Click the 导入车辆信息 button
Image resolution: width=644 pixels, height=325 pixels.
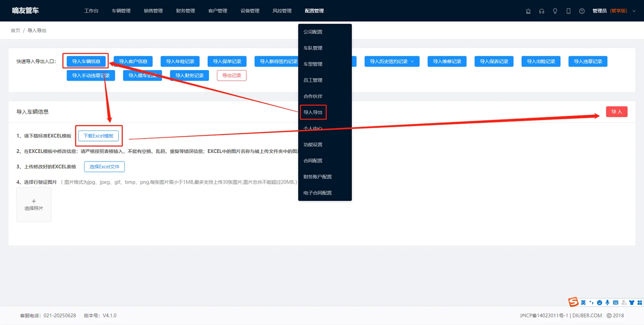(x=86, y=61)
